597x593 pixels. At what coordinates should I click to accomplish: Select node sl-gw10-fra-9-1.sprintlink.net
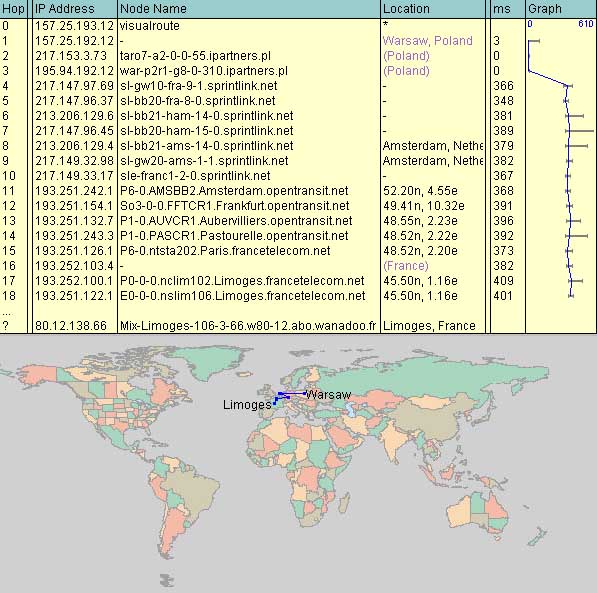coord(198,86)
